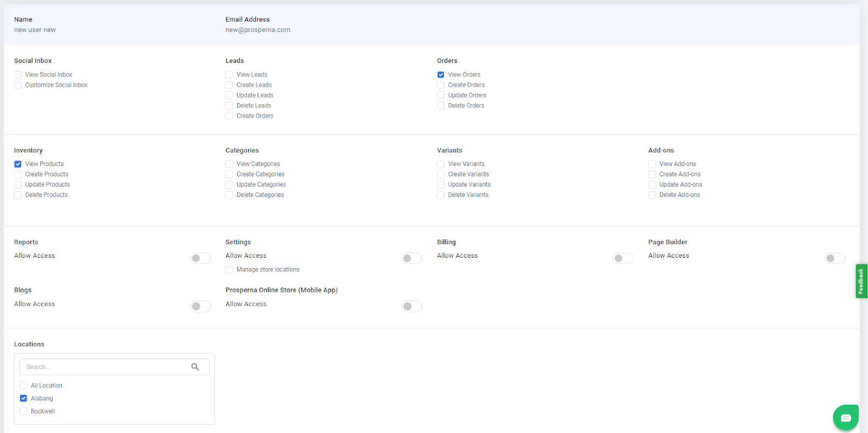Uncheck View Products in Inventory
This screenshot has height=433, width=868.
click(x=18, y=164)
